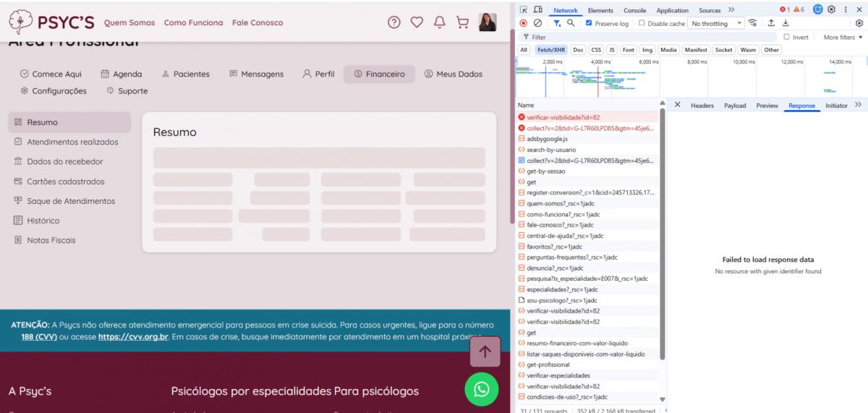Switch to the Console tab
The width and height of the screenshot is (868, 413).
634,10
